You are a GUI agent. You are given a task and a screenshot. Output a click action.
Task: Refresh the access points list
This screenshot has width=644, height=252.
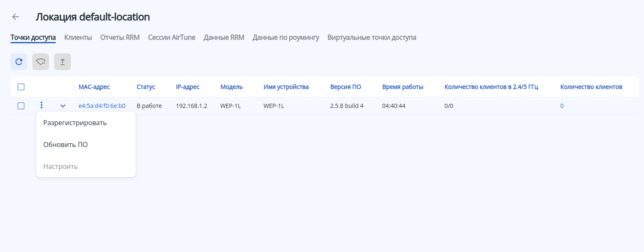19,62
